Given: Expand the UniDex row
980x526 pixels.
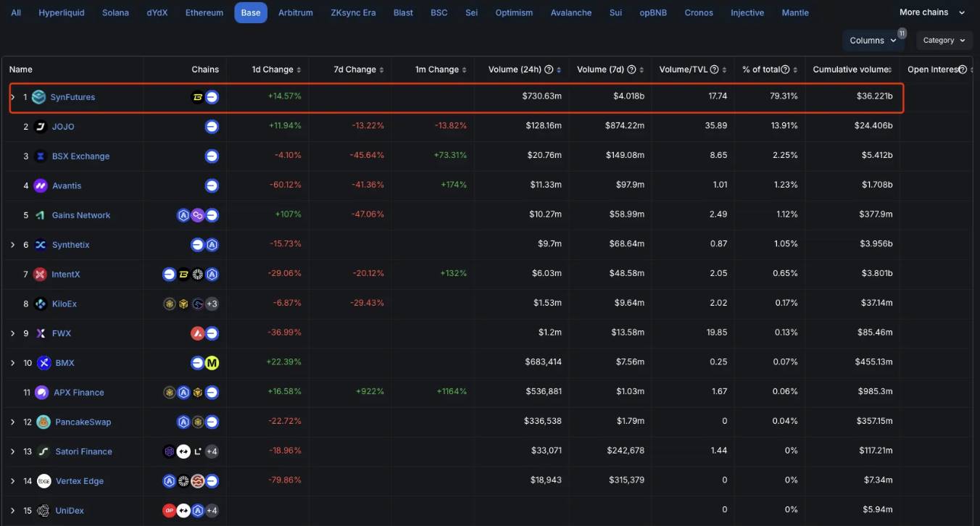Looking at the screenshot, I should click(12, 511).
